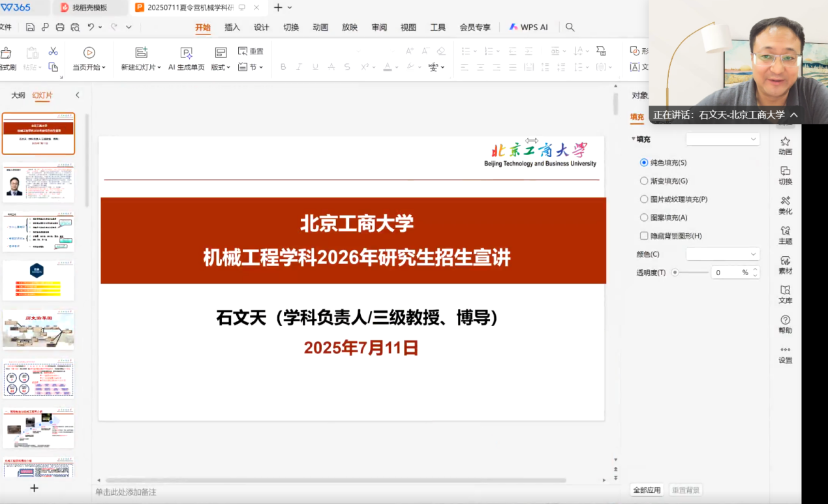Screen dimensions: 828x504
Task: Enable 隐藏背景图形(H) checkbox
Action: pyautogui.click(x=644, y=236)
